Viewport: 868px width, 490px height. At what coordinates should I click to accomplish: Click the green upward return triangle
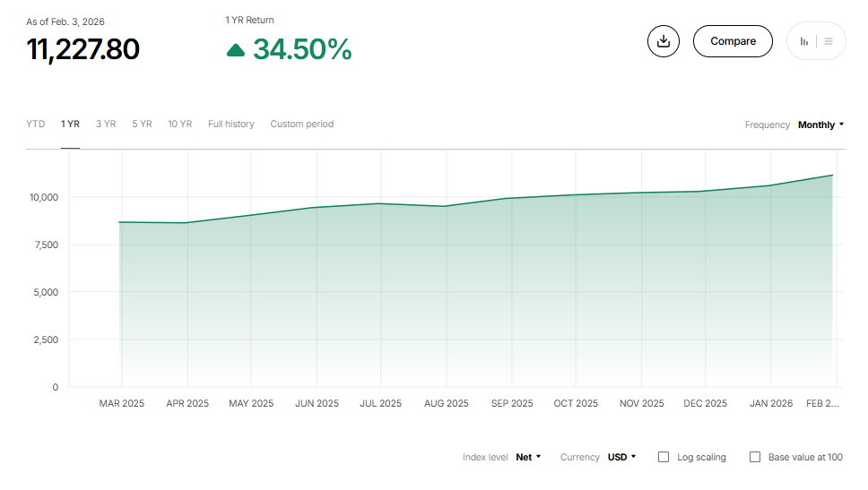(x=236, y=50)
